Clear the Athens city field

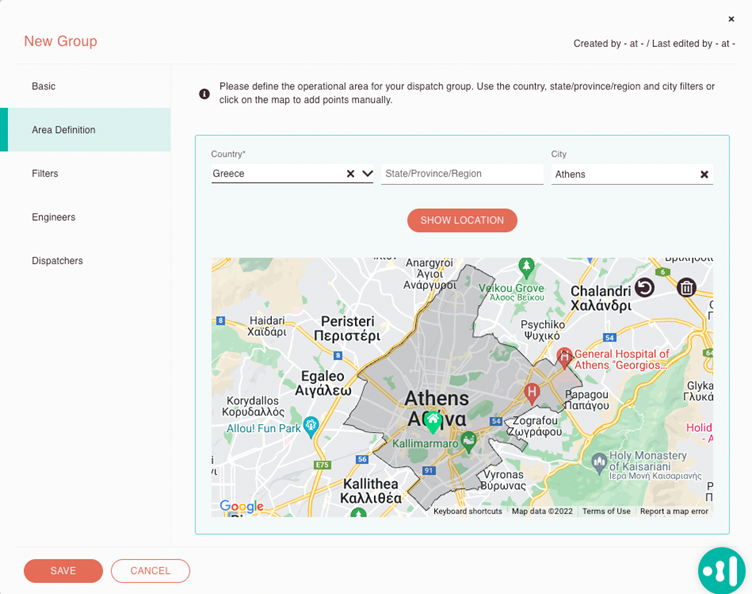point(704,174)
